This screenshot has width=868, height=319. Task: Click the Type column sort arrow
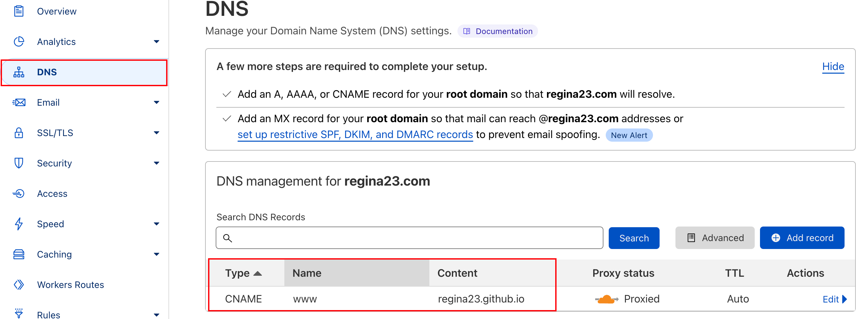point(257,273)
